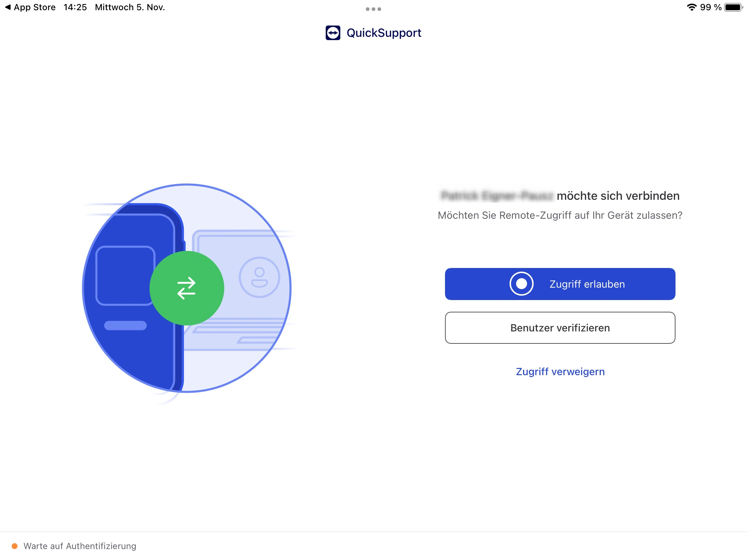Tap the orange status dot indicator

(15, 546)
